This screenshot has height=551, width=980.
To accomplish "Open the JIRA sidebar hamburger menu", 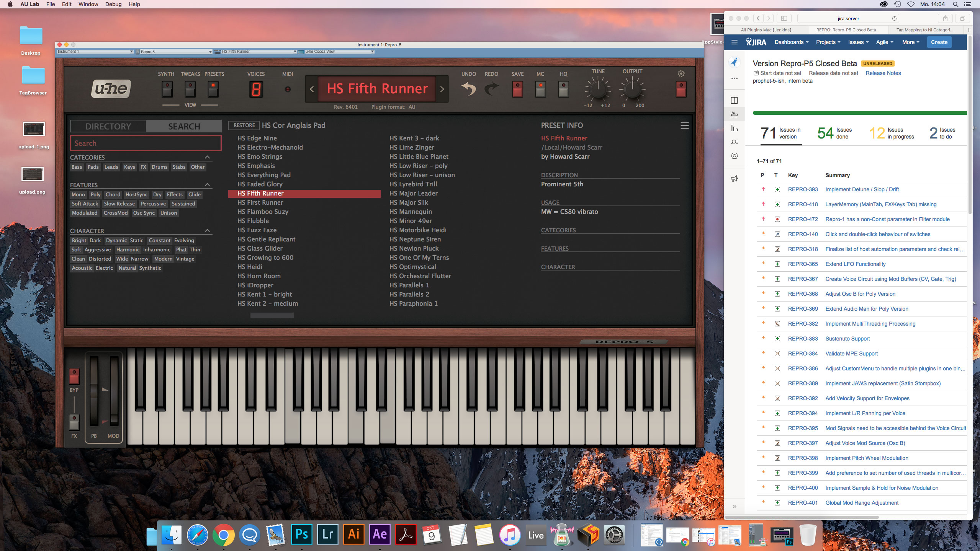I will [x=735, y=42].
